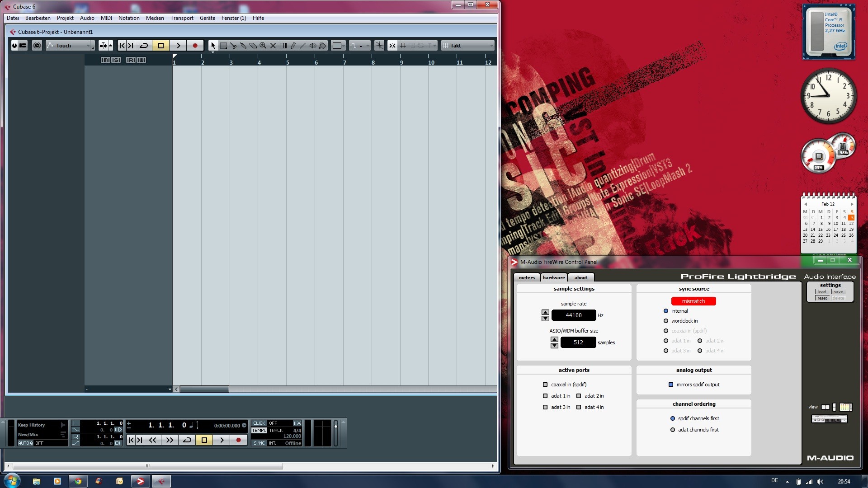
Task: Decrease sample rate with down arrow
Action: (x=545, y=319)
